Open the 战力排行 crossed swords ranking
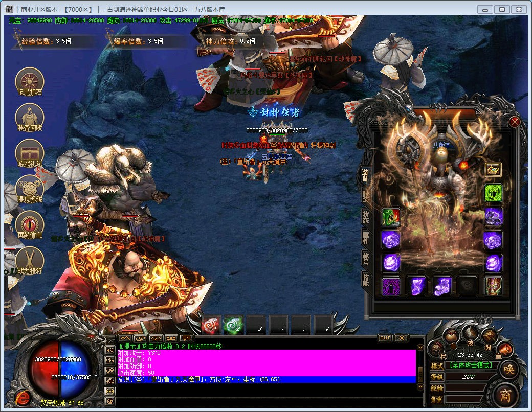The width and height of the screenshot is (532, 412). click(30, 261)
